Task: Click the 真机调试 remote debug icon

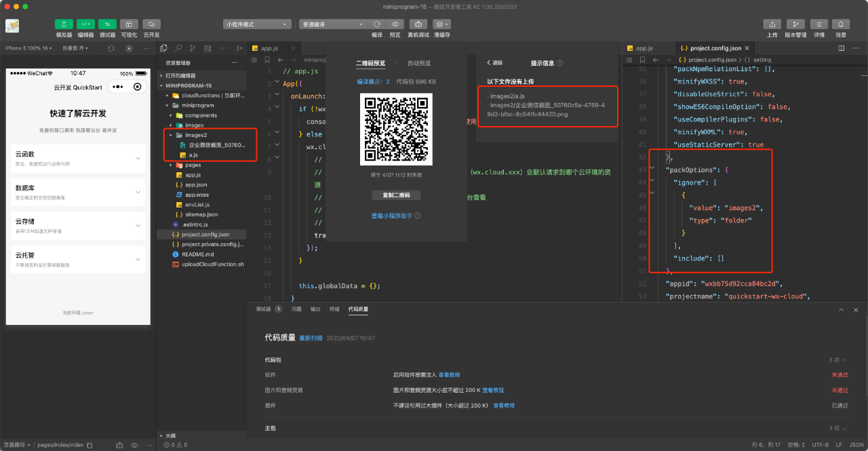Action: coord(418,24)
